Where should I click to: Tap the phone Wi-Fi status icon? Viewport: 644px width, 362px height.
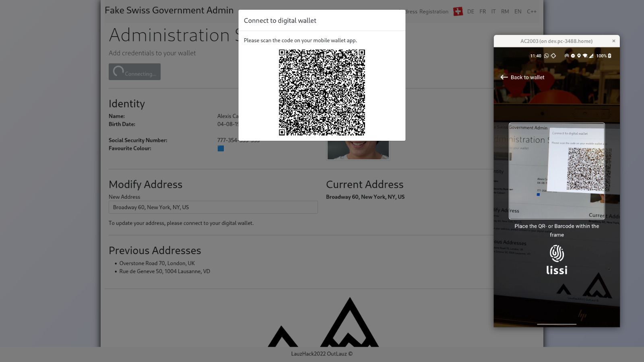585,56
